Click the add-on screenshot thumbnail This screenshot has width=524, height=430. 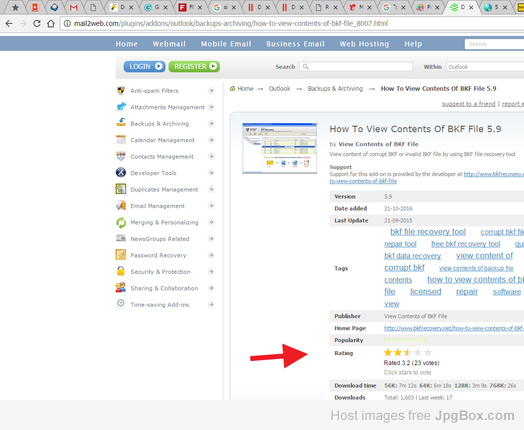coord(279,148)
